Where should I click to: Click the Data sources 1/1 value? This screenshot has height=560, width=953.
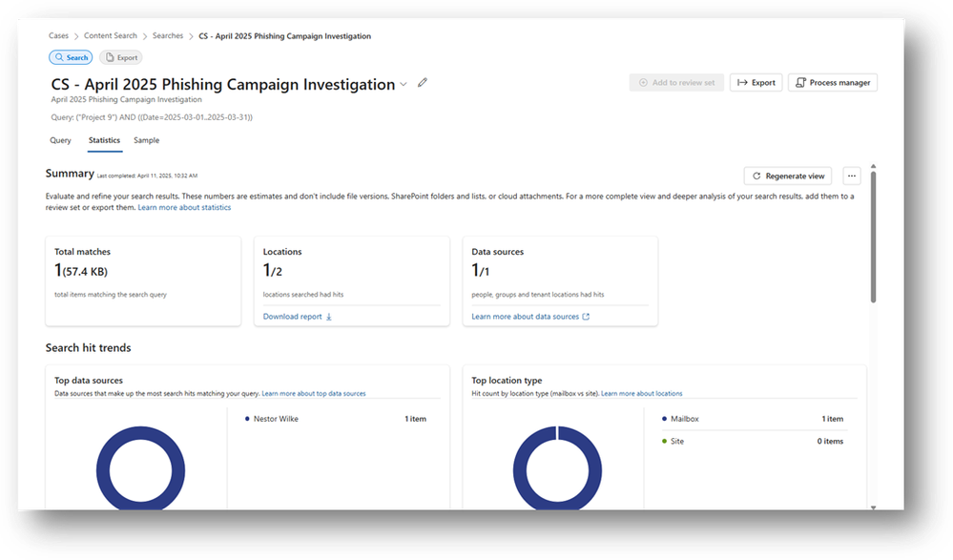(480, 271)
